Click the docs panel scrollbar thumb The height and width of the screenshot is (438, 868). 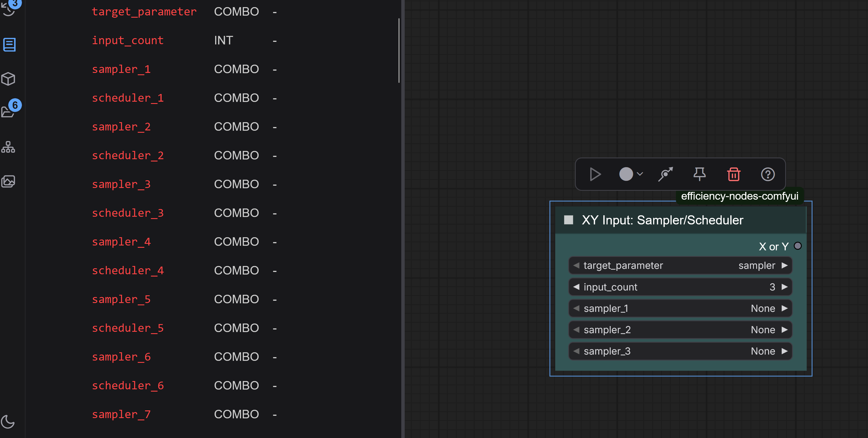[399, 51]
